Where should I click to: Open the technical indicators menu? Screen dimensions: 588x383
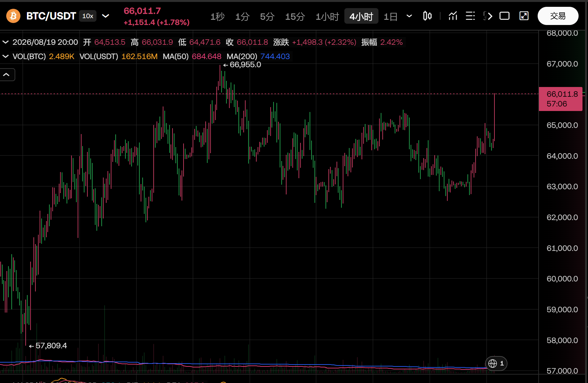click(453, 16)
